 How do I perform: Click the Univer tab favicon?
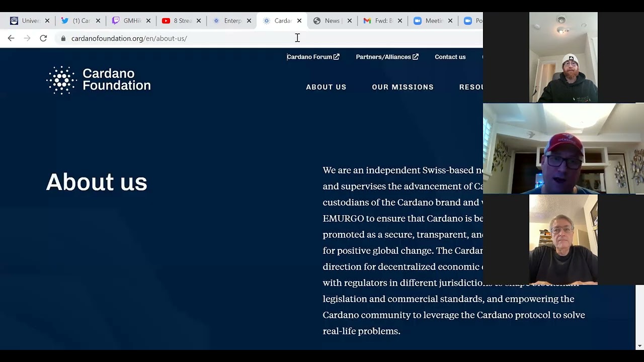pos(14,21)
